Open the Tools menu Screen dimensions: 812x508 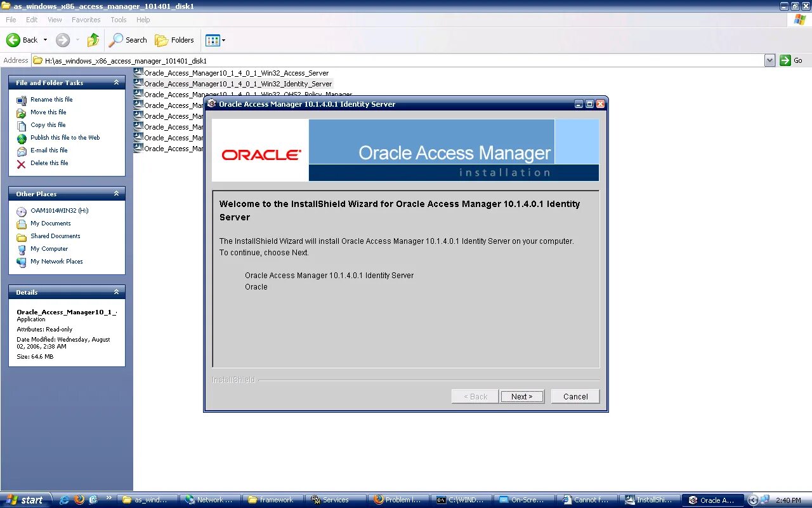tap(119, 20)
